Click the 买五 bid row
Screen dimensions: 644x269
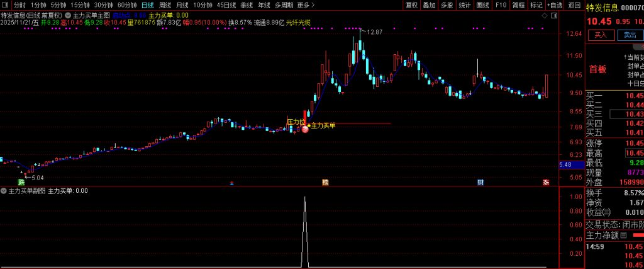[x=614, y=132]
